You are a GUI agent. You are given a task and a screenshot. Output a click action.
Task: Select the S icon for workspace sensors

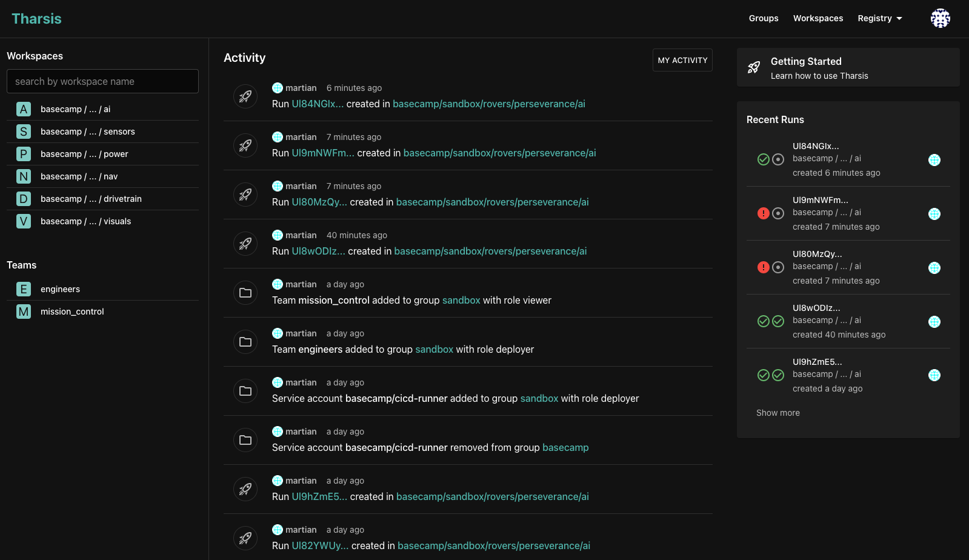coord(24,132)
